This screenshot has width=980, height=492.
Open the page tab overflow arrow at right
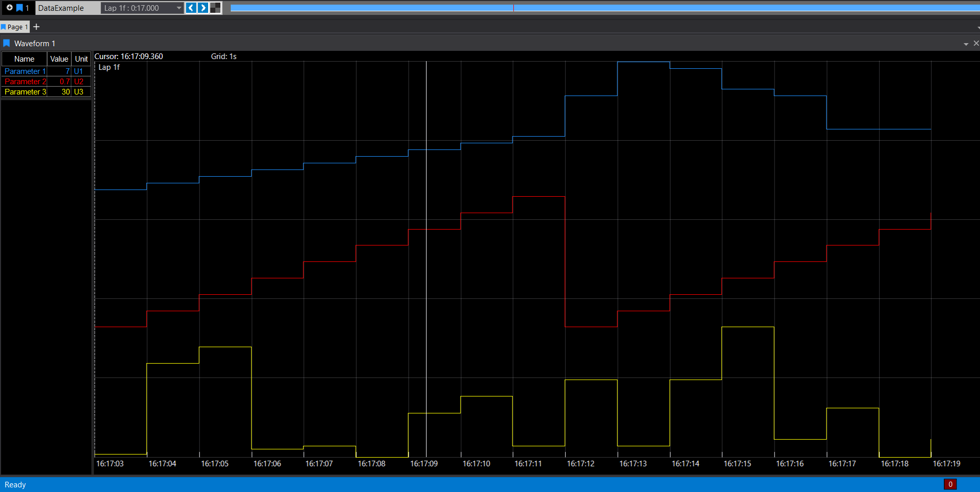pyautogui.click(x=978, y=28)
